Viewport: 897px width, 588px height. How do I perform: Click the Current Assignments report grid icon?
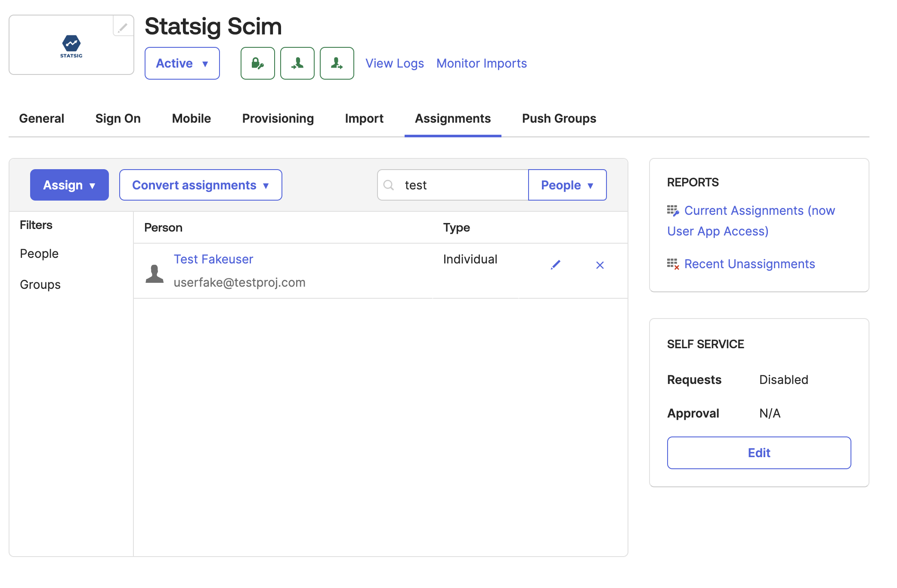coord(673,210)
